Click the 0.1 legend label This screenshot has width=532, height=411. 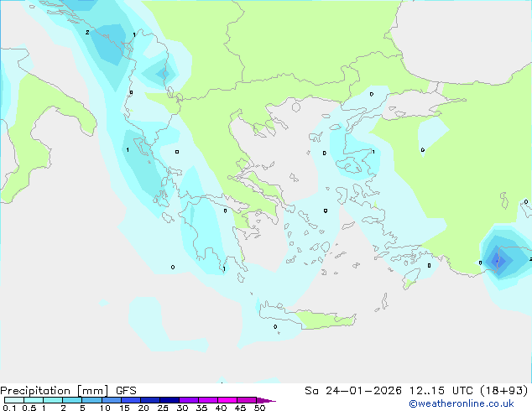pos(9,408)
